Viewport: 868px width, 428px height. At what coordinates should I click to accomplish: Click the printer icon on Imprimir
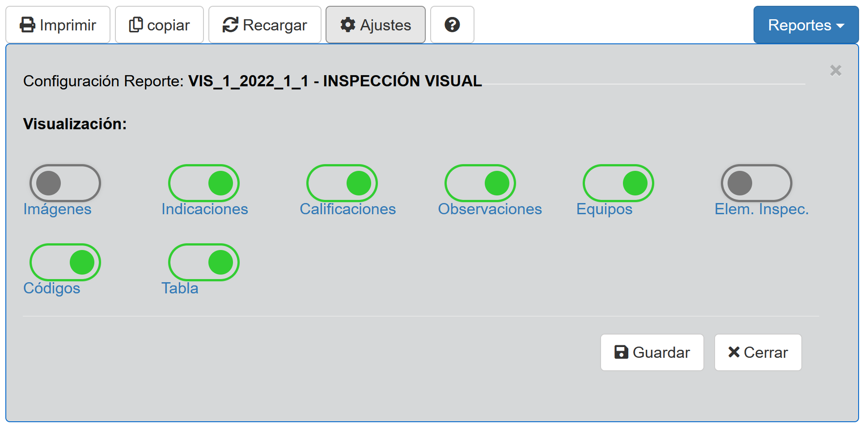point(27,25)
